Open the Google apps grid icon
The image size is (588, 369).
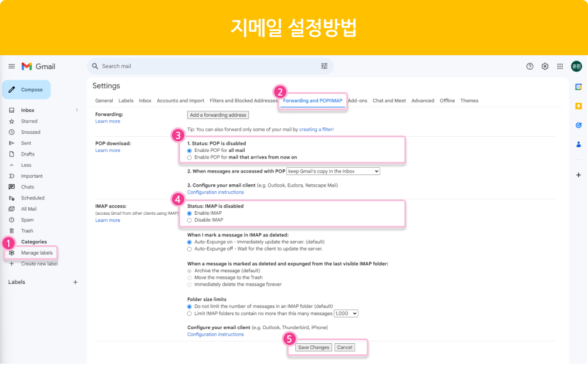[x=560, y=66]
